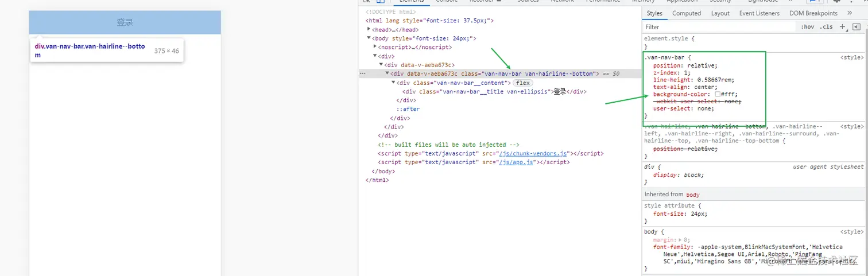The width and height of the screenshot is (868, 276).
Task: Focus the Styles Filter input field
Action: [720, 27]
